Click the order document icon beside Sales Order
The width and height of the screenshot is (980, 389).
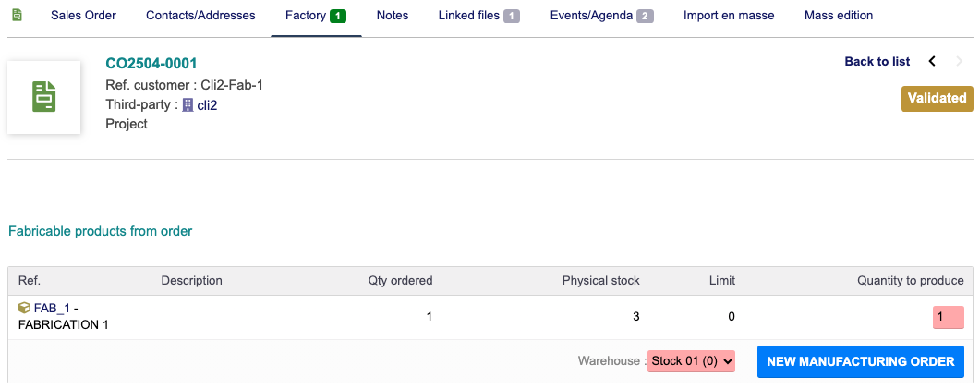tap(17, 15)
